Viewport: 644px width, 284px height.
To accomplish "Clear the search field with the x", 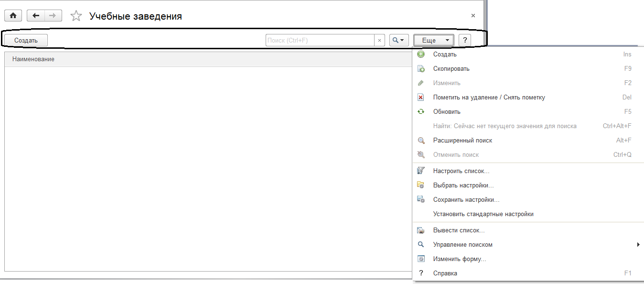I will (379, 40).
